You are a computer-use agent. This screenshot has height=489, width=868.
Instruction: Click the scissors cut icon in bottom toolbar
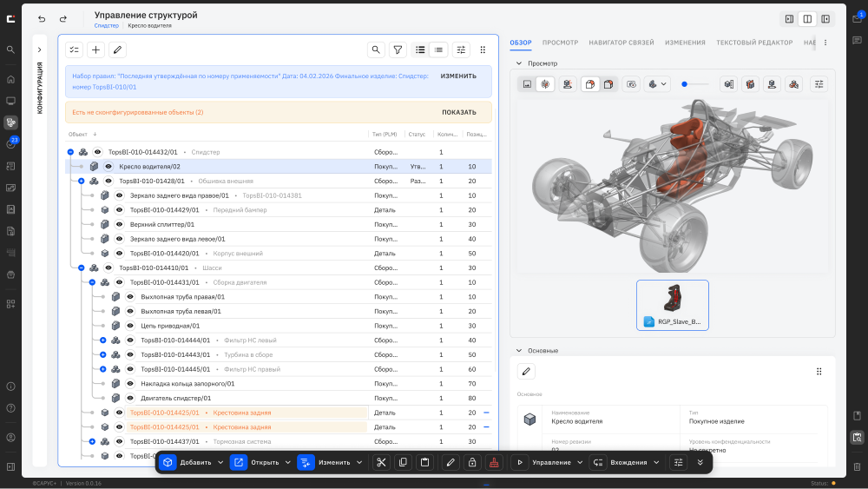tap(381, 462)
